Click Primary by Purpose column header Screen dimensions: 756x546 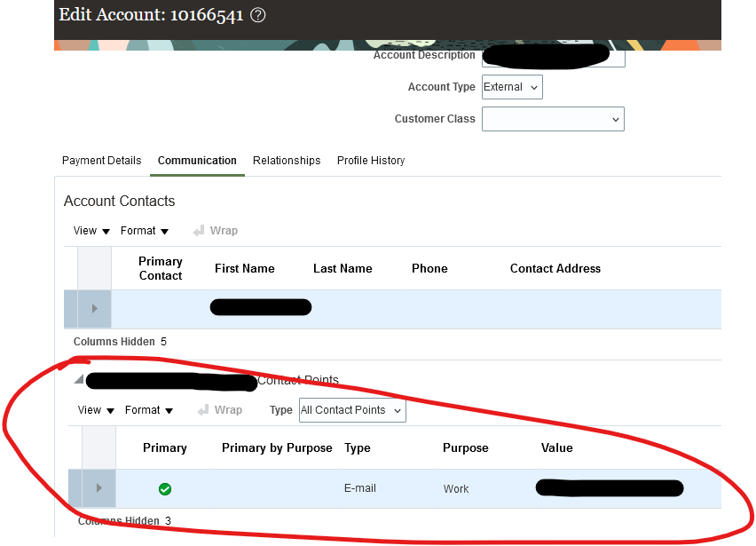tap(277, 448)
